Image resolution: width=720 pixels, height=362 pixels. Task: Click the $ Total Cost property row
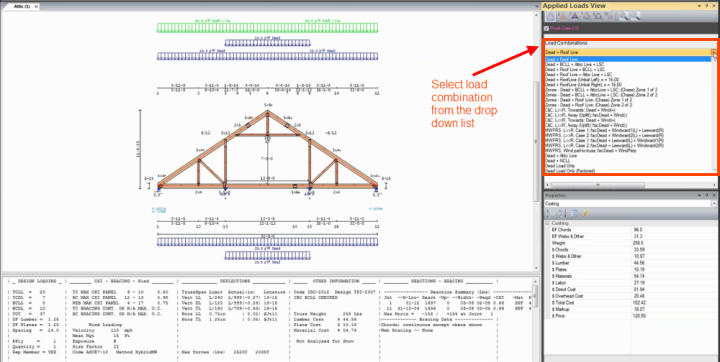(x=629, y=303)
